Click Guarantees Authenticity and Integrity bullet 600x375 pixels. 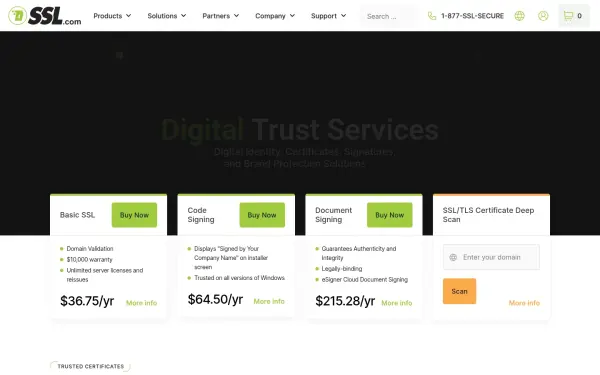(359, 253)
